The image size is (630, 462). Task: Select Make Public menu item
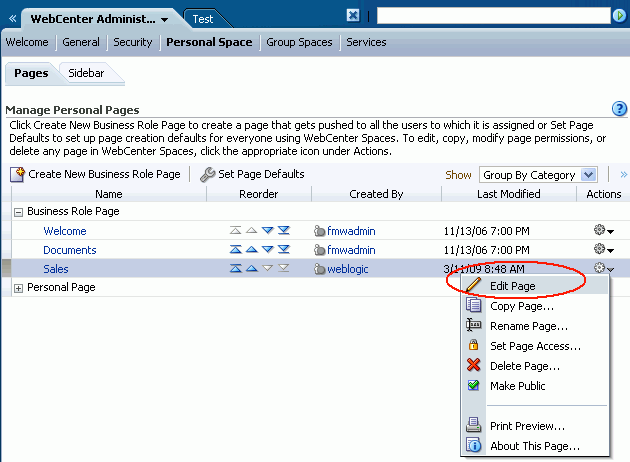[x=534, y=386]
